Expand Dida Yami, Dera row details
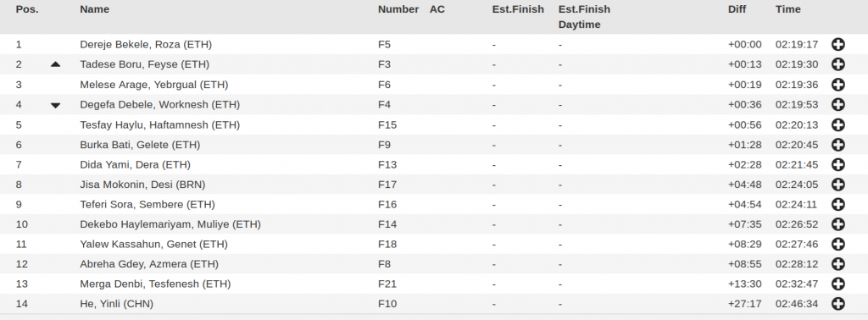The image size is (868, 320). [x=838, y=165]
